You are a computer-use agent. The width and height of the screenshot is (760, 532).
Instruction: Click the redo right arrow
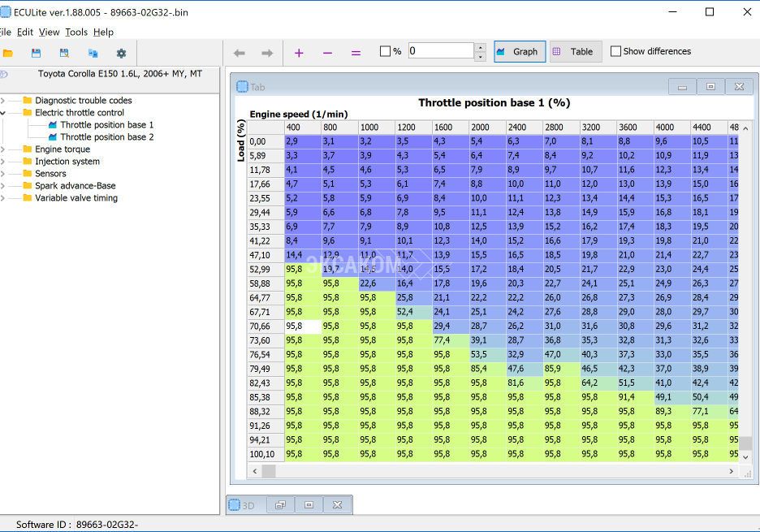click(x=267, y=53)
